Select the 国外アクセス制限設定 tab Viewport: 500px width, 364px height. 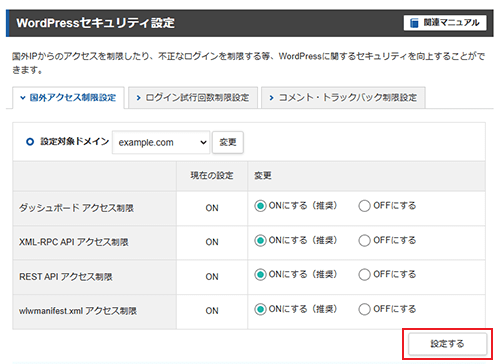coord(68,98)
